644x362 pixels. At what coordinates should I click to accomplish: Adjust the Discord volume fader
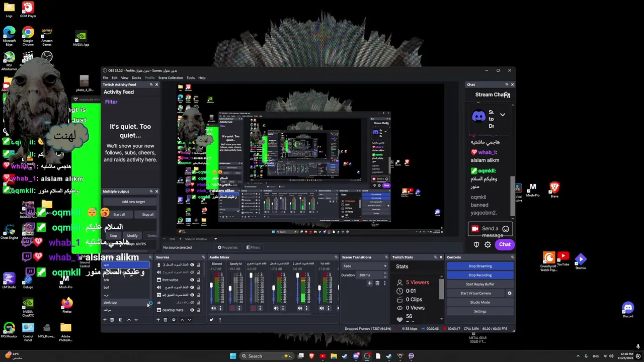point(211,286)
